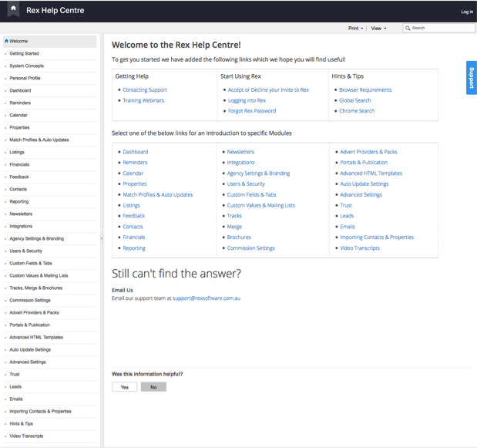Open Agency Settings & Branding in sidebar
Viewport: 477px width, 448px height.
pyautogui.click(x=36, y=238)
